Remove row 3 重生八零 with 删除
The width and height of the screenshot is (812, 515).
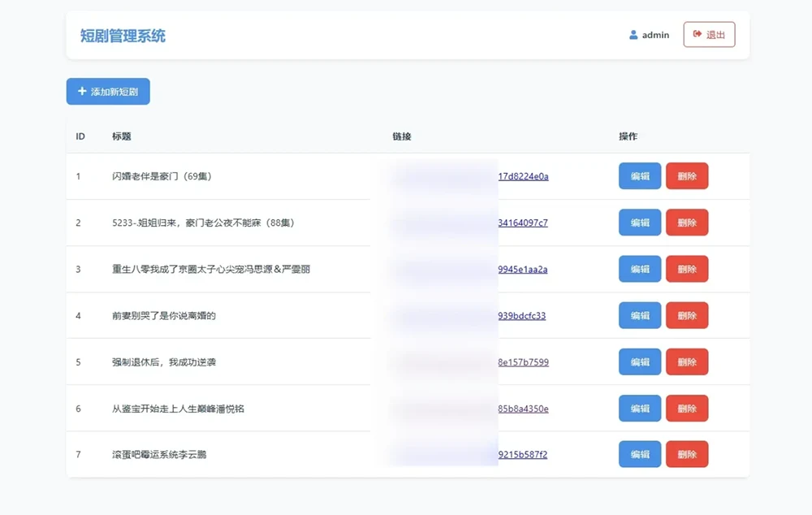[686, 269]
